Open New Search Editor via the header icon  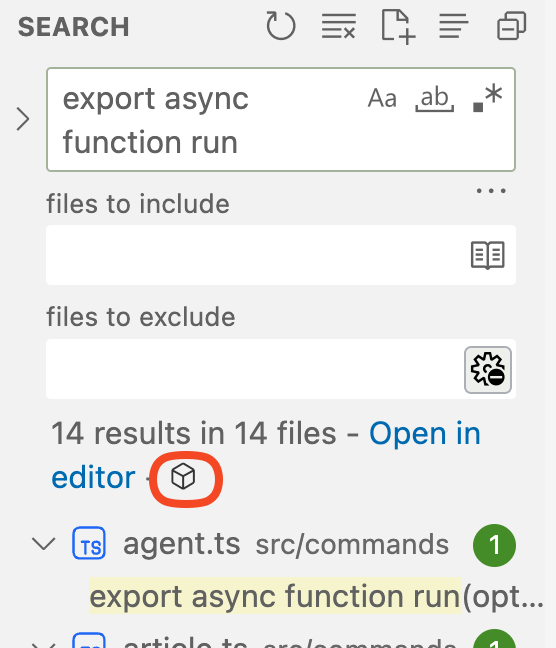(x=398, y=27)
